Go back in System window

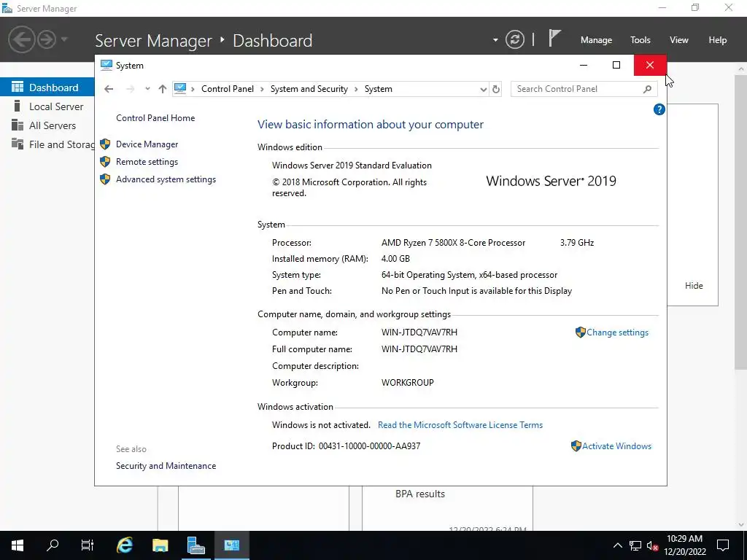point(109,89)
